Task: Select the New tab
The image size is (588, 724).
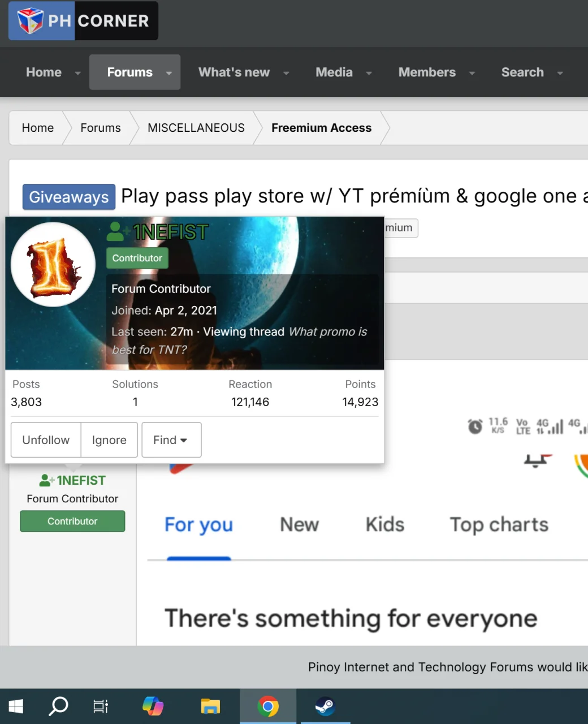Action: pyautogui.click(x=300, y=525)
